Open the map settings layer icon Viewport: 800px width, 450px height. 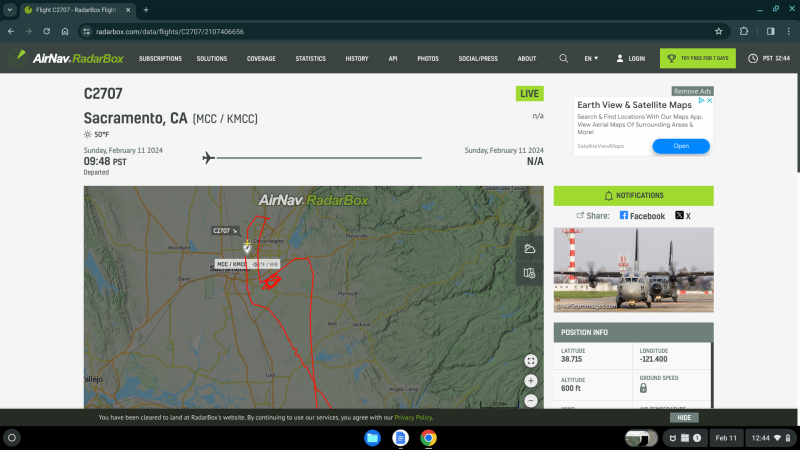click(x=530, y=272)
